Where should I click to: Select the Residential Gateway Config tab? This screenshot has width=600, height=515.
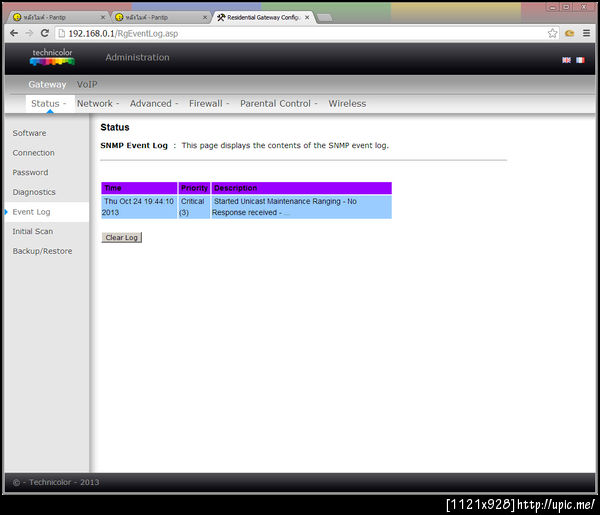point(263,18)
